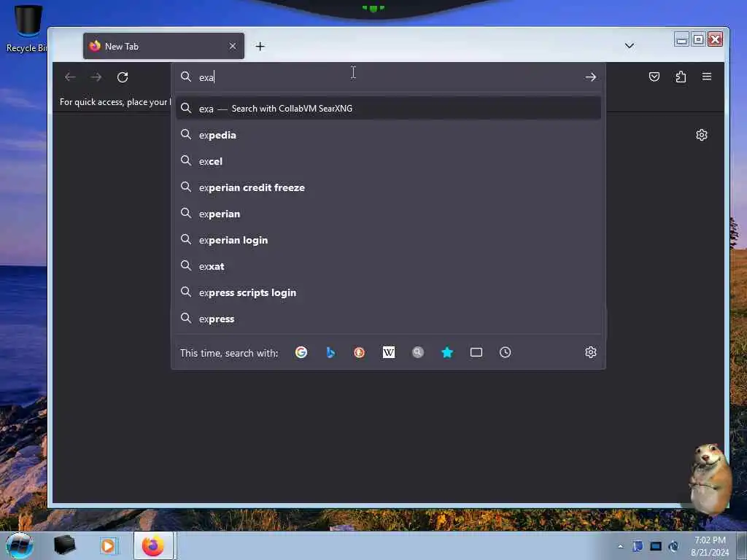Select the New Tab tab
Screen dimensions: 747x560
click(163, 46)
